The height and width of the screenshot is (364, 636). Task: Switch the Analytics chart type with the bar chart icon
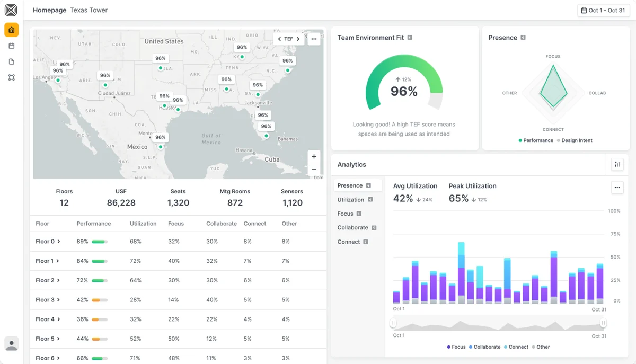617,164
